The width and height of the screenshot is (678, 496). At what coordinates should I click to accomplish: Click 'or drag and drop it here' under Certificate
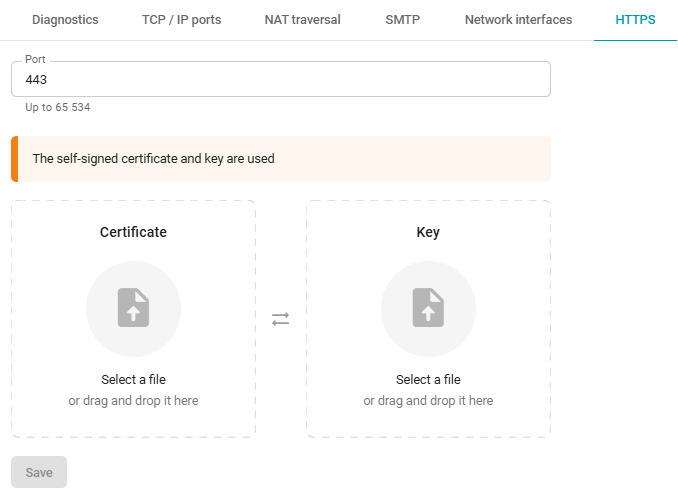pos(133,401)
